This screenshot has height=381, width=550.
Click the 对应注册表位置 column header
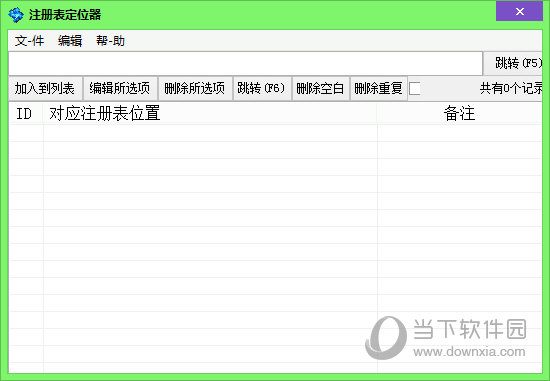pyautogui.click(x=210, y=114)
